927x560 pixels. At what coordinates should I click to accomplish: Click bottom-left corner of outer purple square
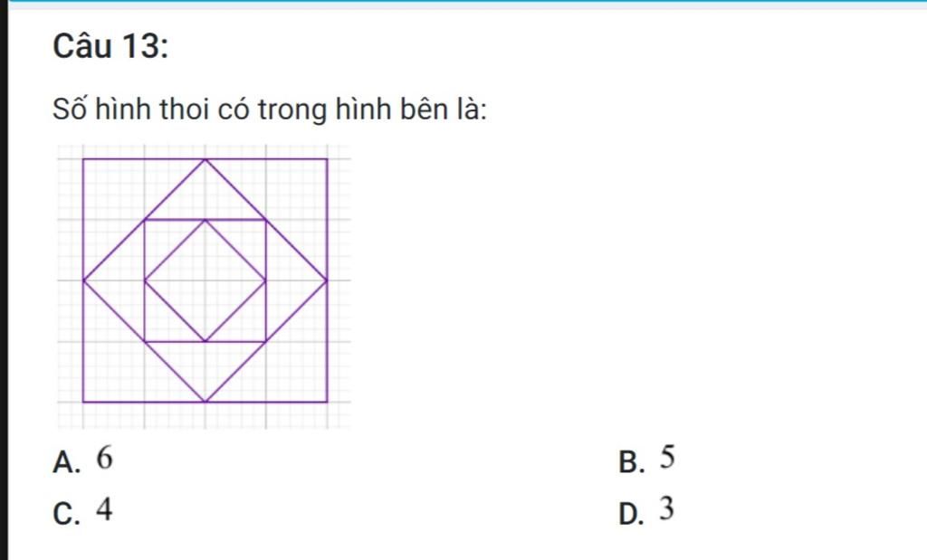tap(83, 403)
